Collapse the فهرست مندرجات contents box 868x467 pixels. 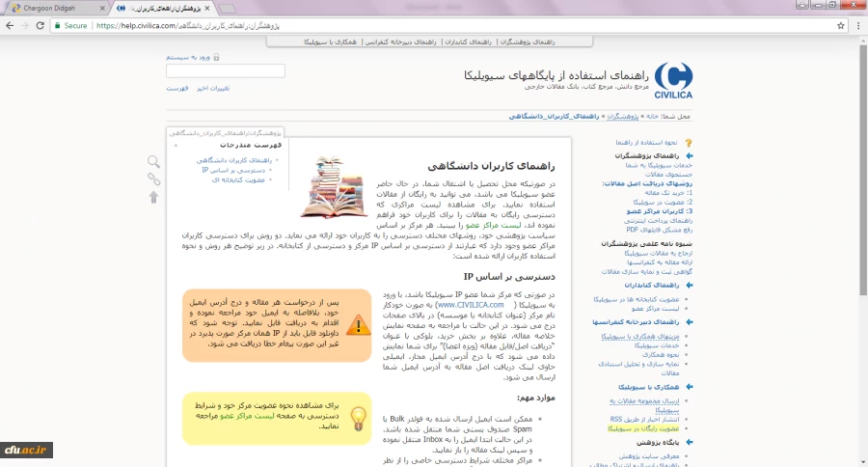176,145
